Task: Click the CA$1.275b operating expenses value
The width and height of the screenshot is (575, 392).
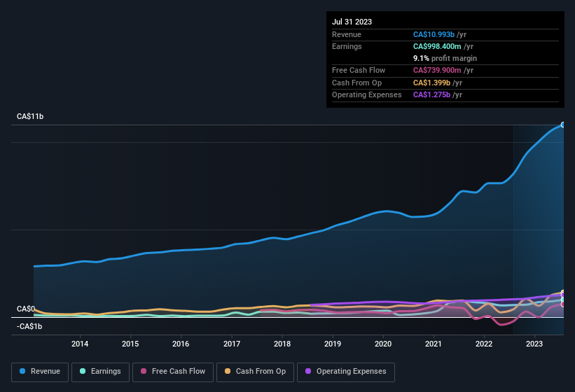Action: [x=431, y=94]
